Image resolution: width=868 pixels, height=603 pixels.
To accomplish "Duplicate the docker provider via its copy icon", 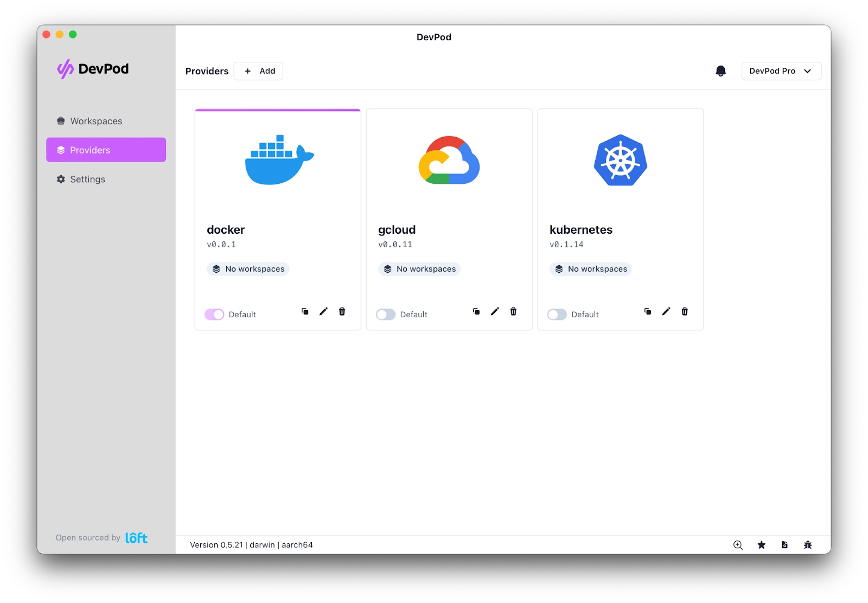I will pyautogui.click(x=305, y=311).
